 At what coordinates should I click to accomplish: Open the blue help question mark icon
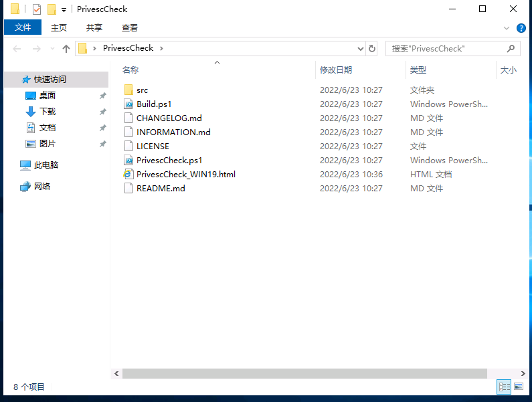coord(521,28)
